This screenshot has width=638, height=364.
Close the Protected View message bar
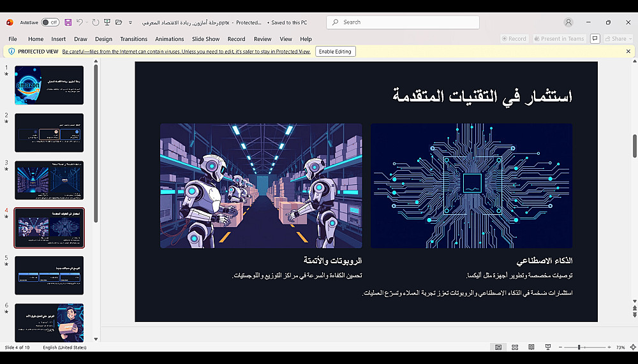point(628,52)
